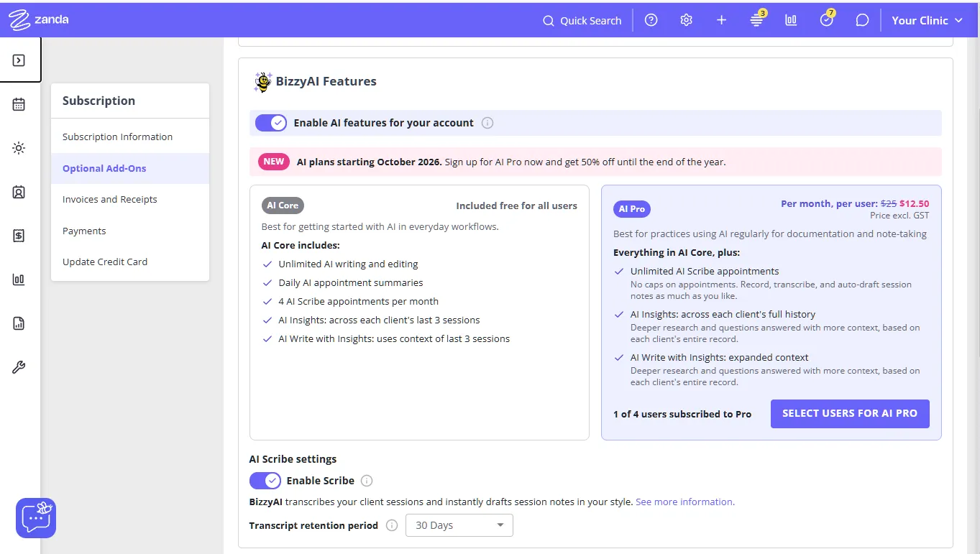Screen dimensions: 980x554
Task: Open the clients contact icon in sidebar
Action: tap(19, 193)
